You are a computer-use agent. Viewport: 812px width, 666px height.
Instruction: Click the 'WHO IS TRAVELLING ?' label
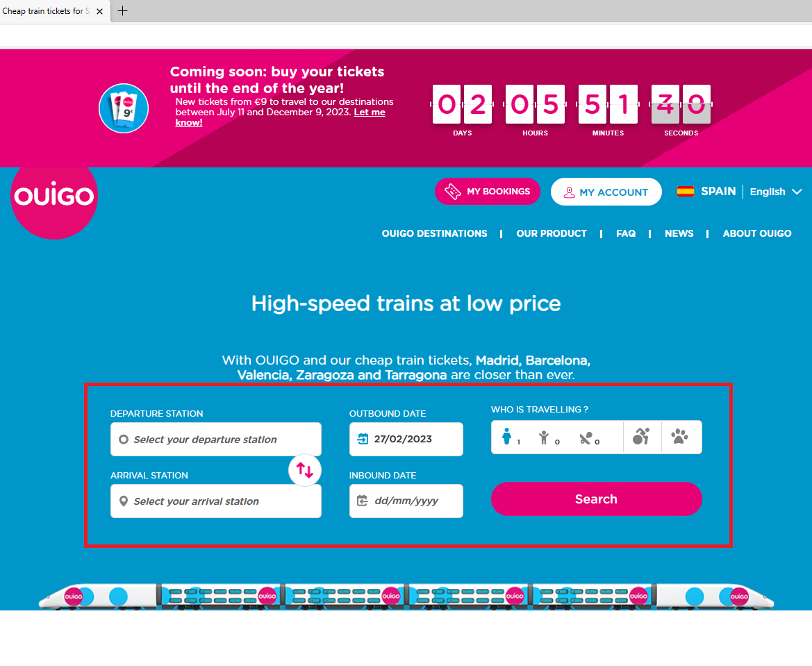coord(539,410)
